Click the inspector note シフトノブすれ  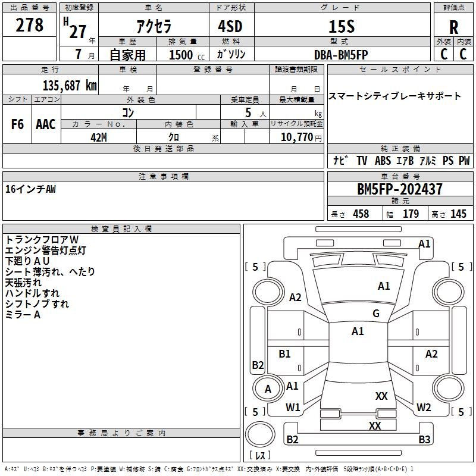(37, 304)
